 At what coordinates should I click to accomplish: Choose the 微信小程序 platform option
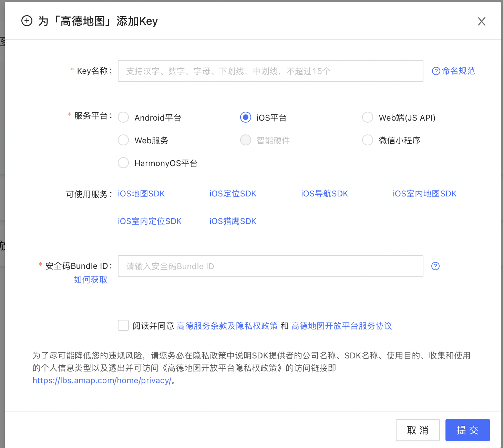[367, 140]
